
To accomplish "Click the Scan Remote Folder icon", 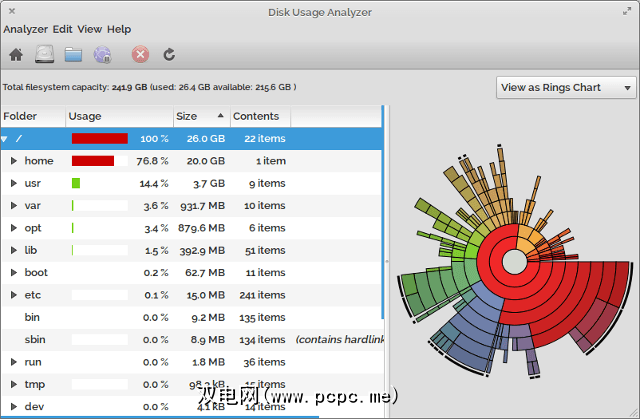I will [102, 54].
